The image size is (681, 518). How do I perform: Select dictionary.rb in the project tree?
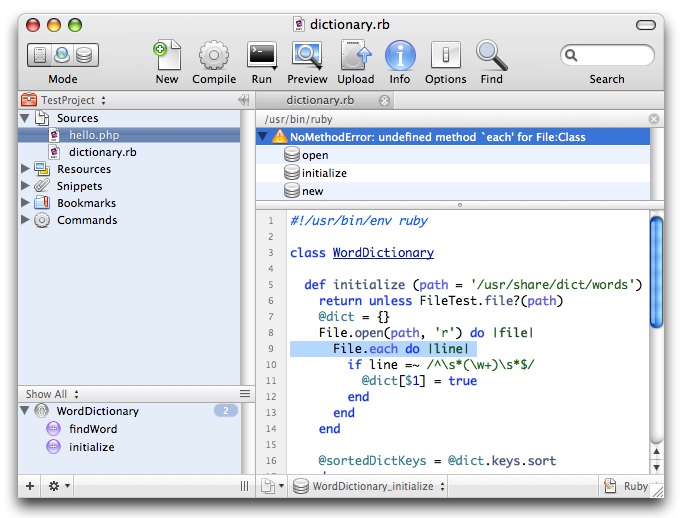click(x=129, y=152)
